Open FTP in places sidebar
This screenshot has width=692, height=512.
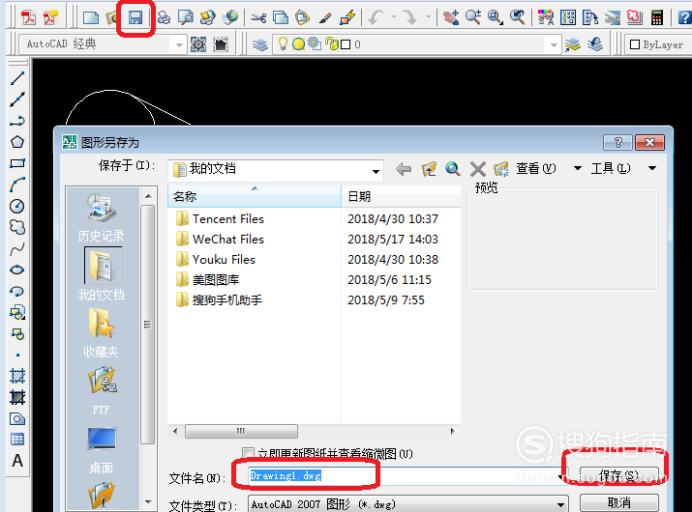(101, 390)
